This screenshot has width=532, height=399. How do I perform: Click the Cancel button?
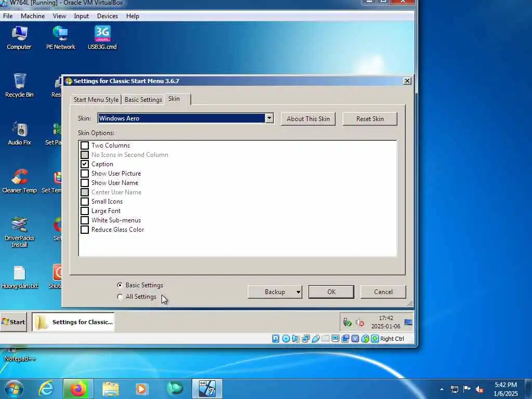pos(383,292)
